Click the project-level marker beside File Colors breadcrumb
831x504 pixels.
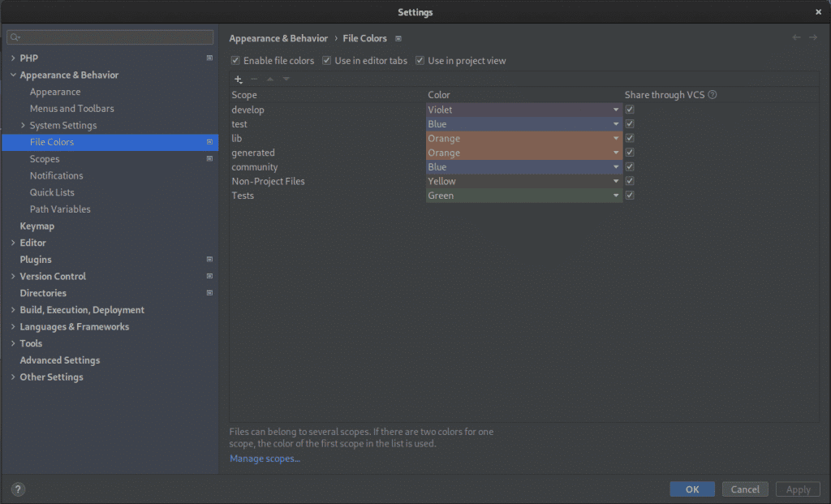tap(398, 39)
